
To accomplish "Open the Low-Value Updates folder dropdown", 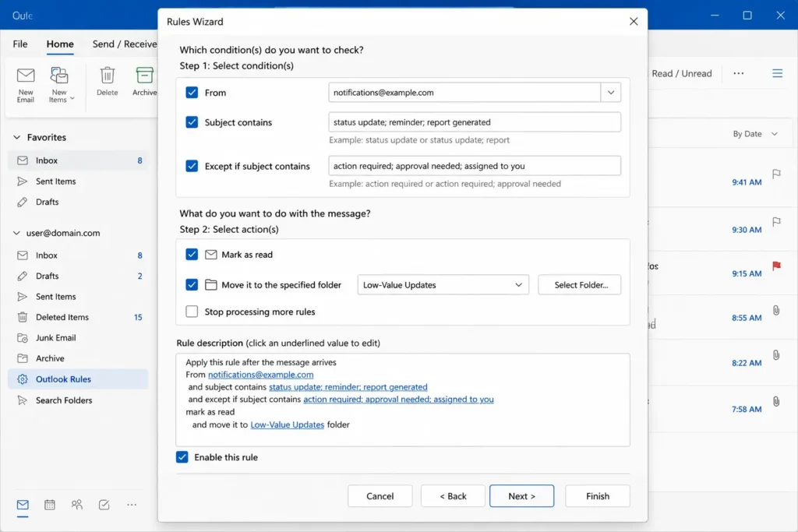I will (x=443, y=285).
